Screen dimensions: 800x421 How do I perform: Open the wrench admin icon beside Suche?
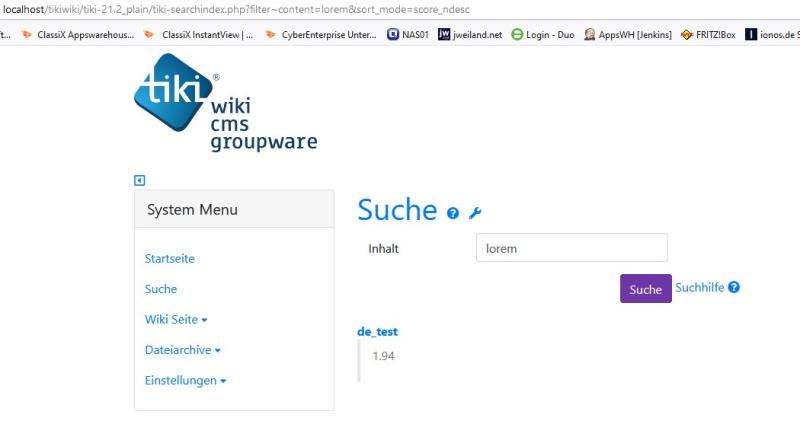point(475,213)
